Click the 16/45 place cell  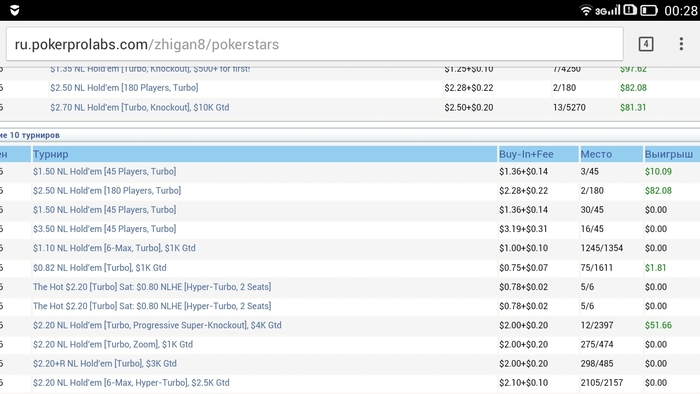[x=592, y=229]
